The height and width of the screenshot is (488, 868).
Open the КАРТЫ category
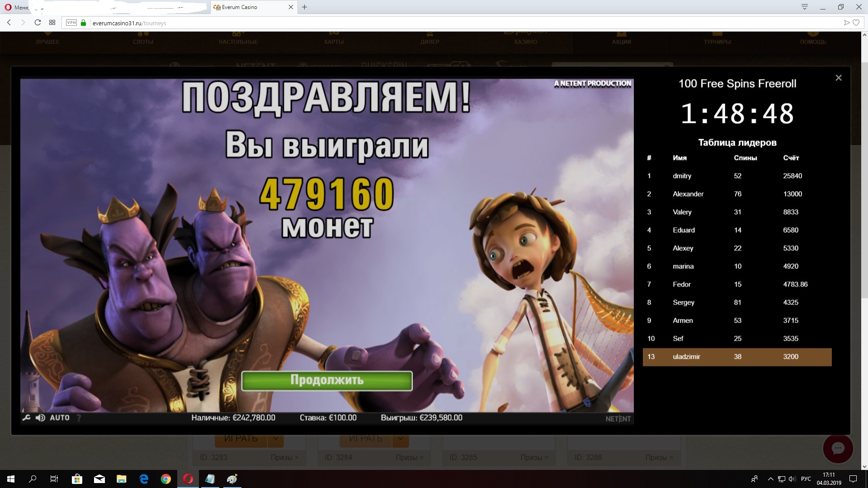[x=334, y=42]
